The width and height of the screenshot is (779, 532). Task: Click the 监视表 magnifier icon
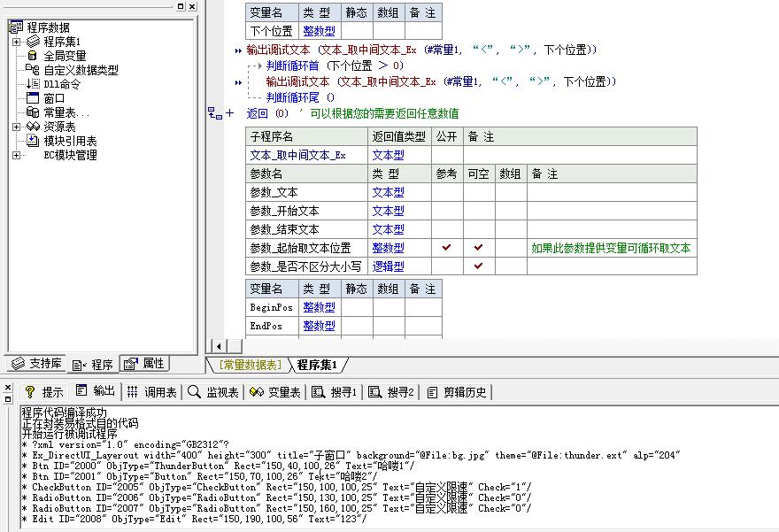coord(194,392)
